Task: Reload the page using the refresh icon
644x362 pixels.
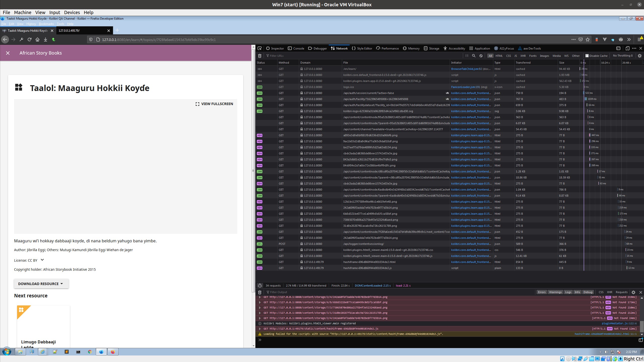Action: tap(29, 39)
